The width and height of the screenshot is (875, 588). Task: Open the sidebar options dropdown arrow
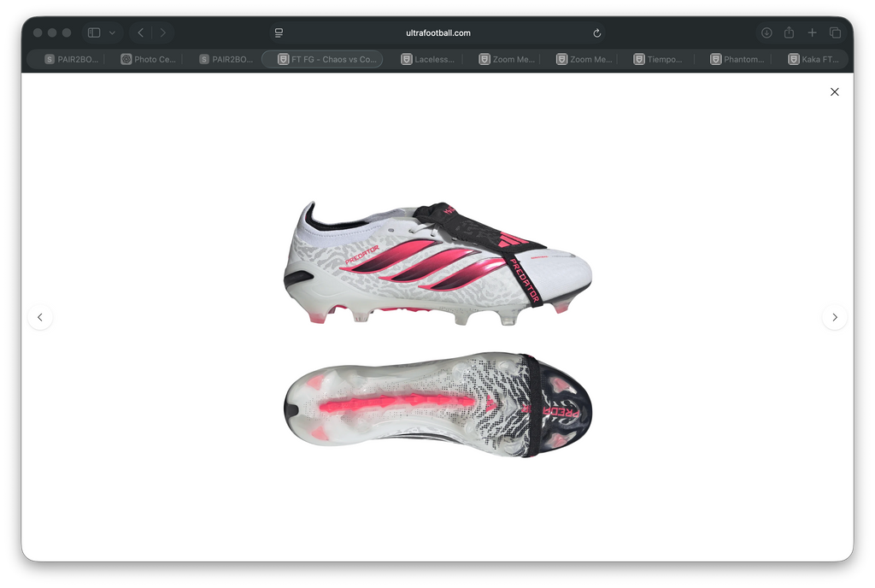point(112,33)
